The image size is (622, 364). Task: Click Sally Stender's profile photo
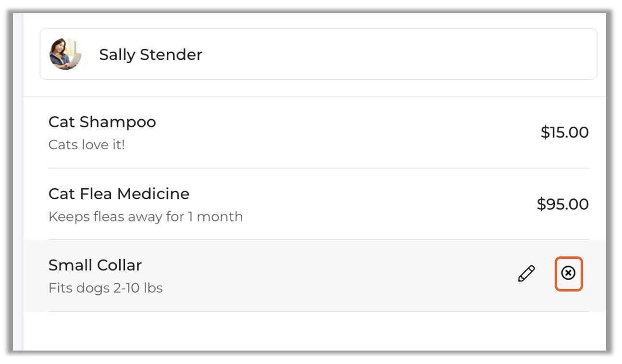click(x=65, y=54)
